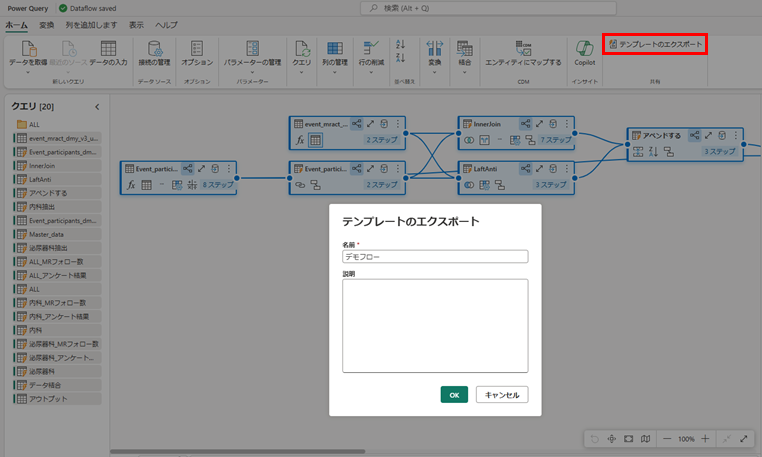Select the ALL_MRフォロー数 query

click(57, 262)
